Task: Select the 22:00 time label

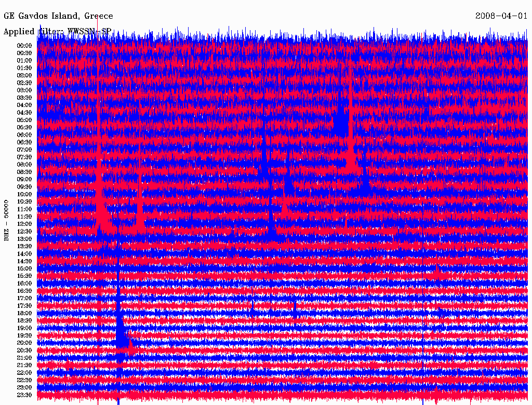Action: pyautogui.click(x=24, y=373)
